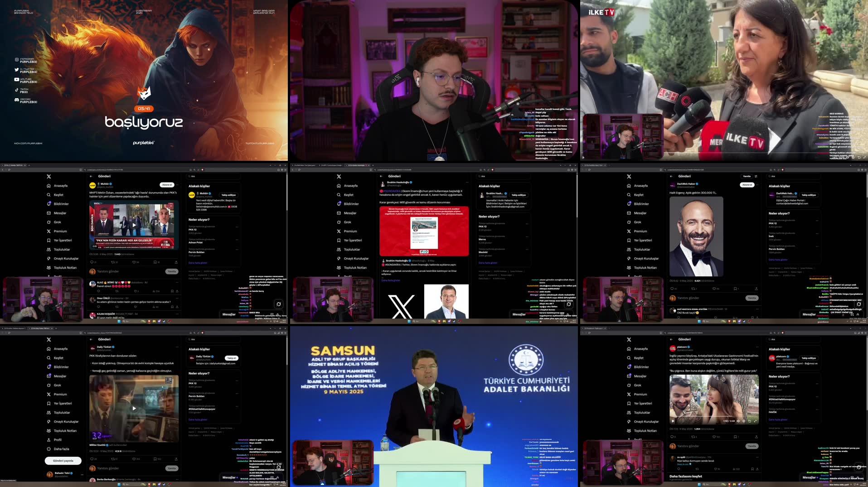This screenshot has width=868, height=487.
Task: Toggle Takip ediliyor for Muhbir in Alakalı kişiler
Action: (x=228, y=195)
